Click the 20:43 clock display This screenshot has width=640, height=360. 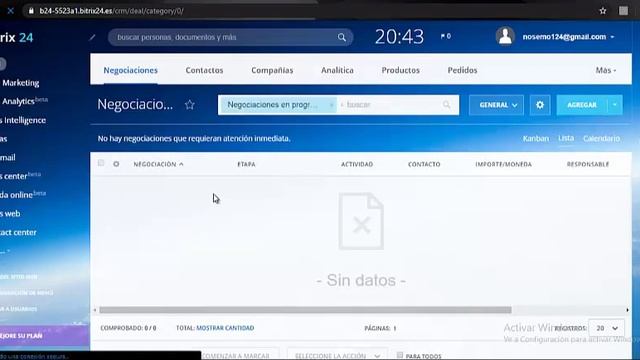[399, 37]
